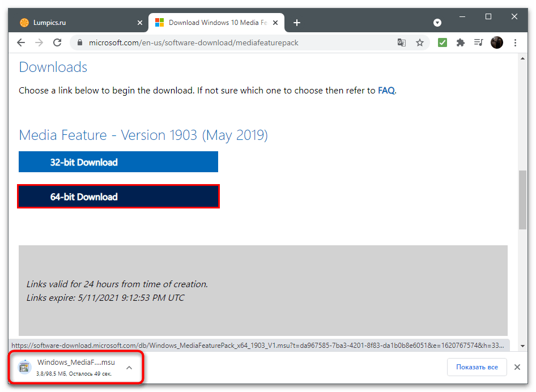Image resolution: width=536 pixels, height=392 pixels.
Task: Go back to the previous page
Action: pyautogui.click(x=21, y=42)
